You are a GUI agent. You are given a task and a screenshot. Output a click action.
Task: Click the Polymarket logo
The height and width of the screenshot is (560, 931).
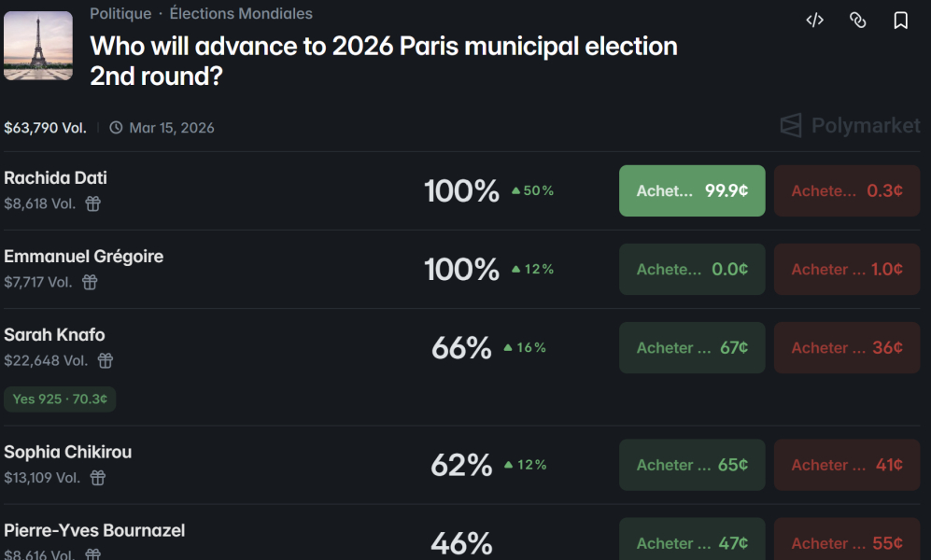850,125
